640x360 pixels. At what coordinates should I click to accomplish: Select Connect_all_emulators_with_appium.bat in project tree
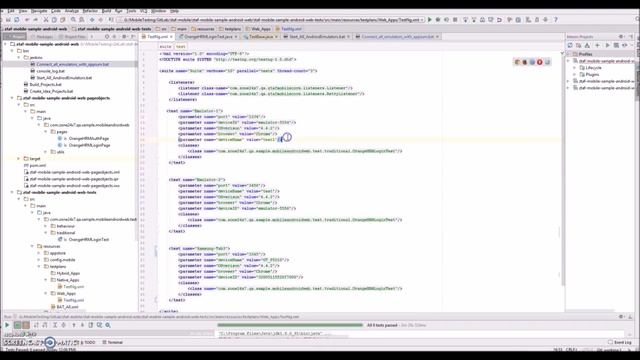(69, 64)
